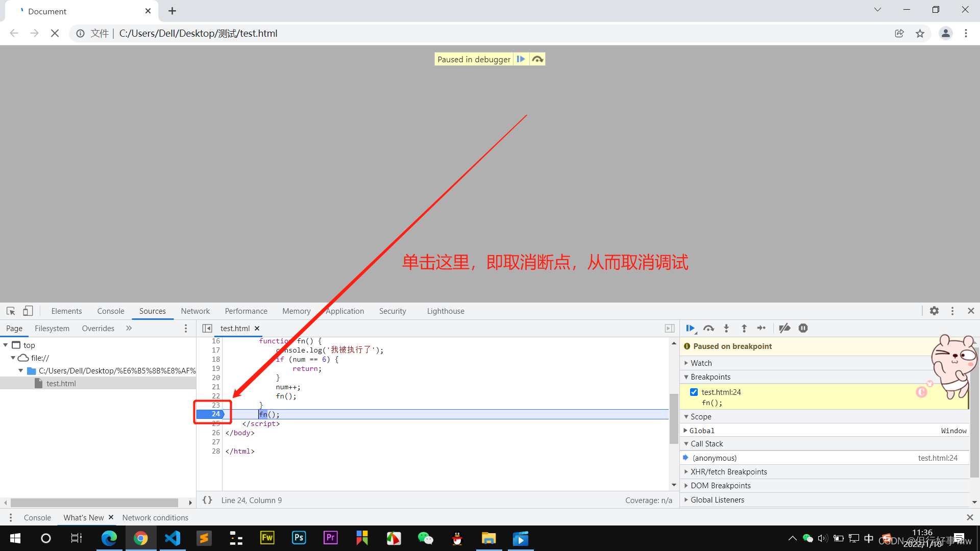Open navigator pane more options menu

(x=186, y=329)
